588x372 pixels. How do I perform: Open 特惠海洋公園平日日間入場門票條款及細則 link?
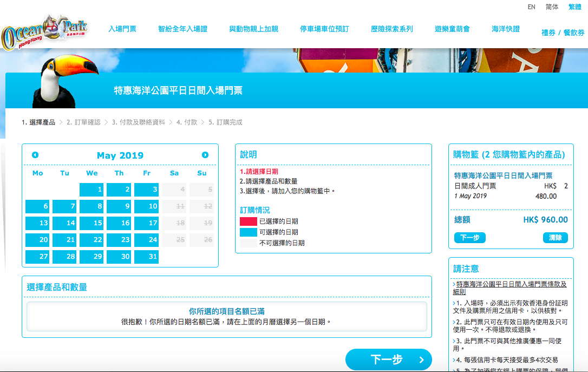point(510,288)
